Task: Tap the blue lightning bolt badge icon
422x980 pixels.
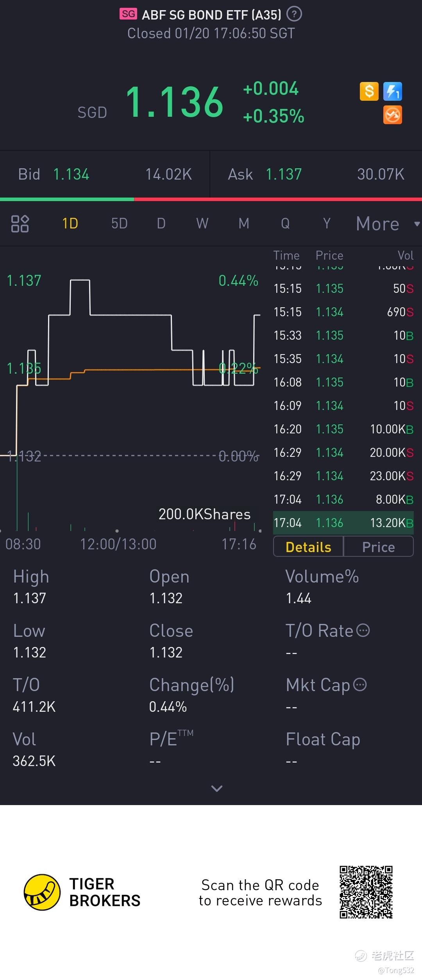Action: pyautogui.click(x=393, y=91)
